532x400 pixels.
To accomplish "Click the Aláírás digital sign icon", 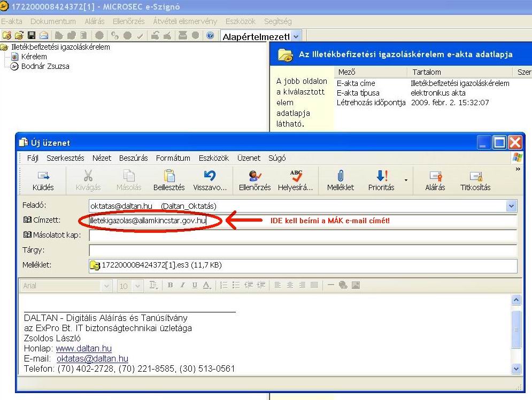I will (x=435, y=180).
